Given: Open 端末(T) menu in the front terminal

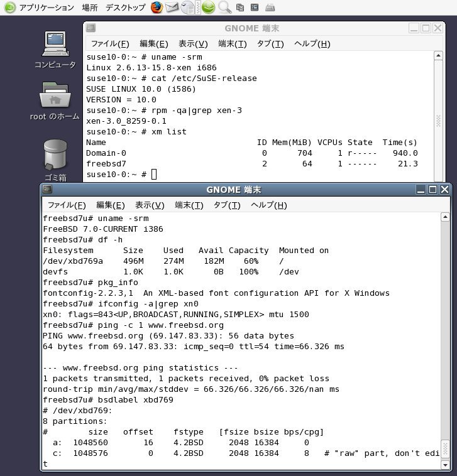Looking at the screenshot, I should pyautogui.click(x=189, y=205).
